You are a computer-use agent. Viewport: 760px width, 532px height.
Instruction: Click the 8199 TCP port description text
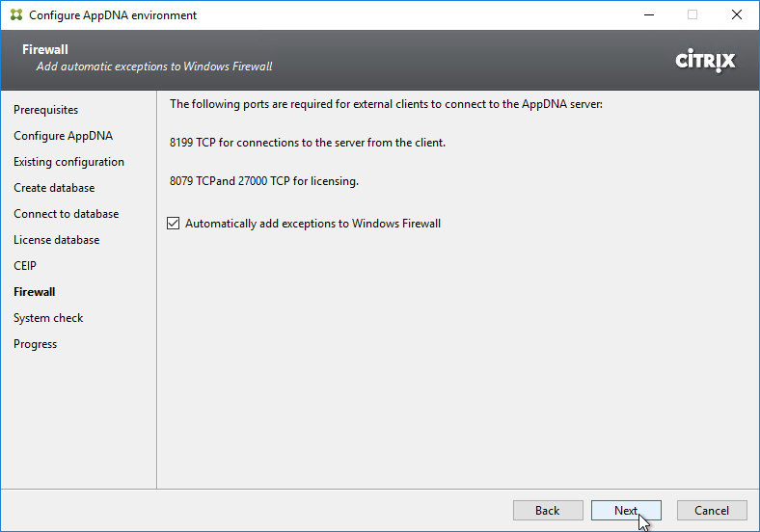click(x=308, y=143)
